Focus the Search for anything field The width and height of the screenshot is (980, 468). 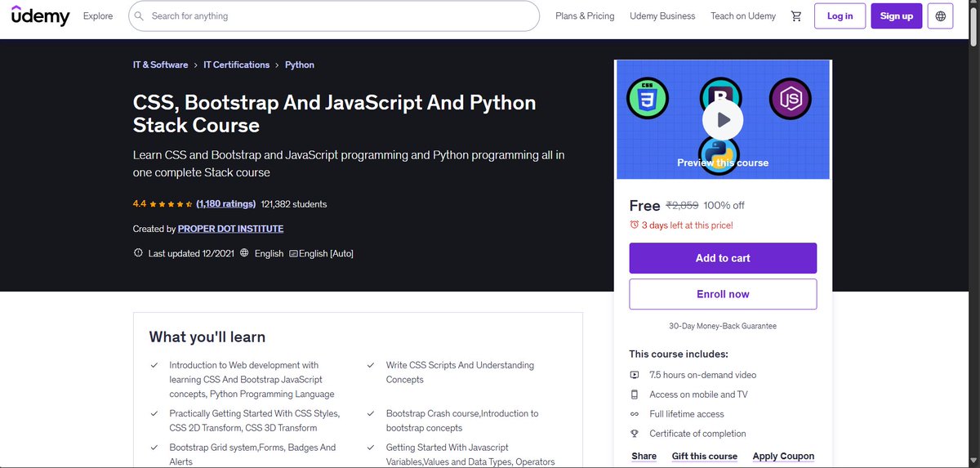(334, 16)
